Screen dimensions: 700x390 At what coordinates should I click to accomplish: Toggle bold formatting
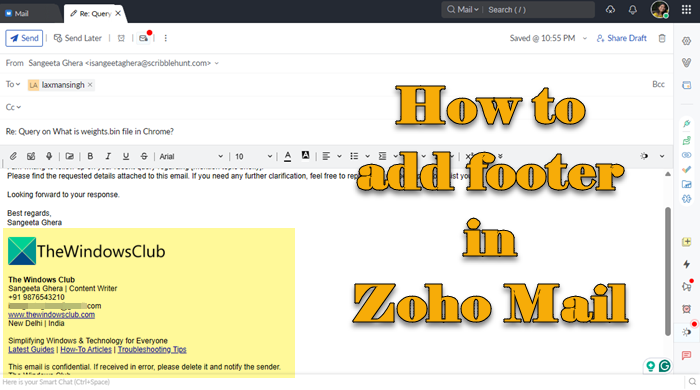click(90, 156)
